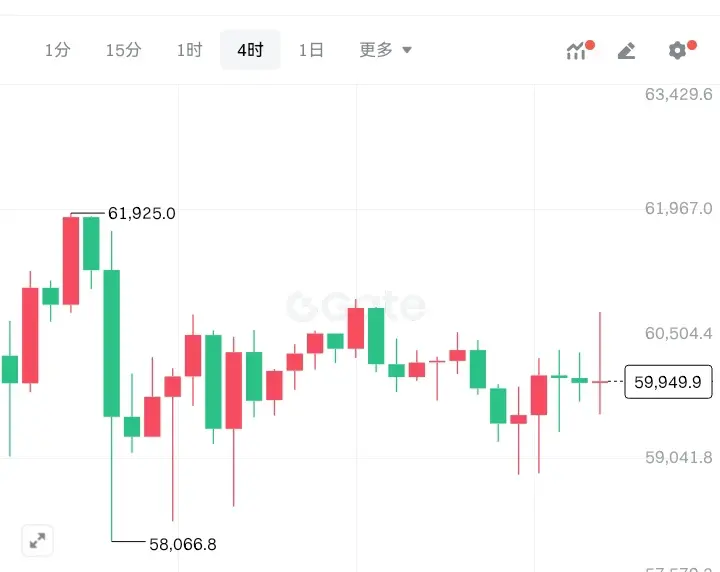Screen dimensions: 720x572
Task: Select the drawing pencil tool icon
Action: [627, 50]
